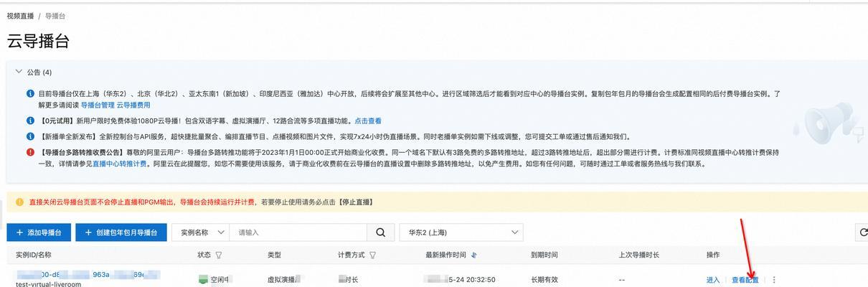Click the 到期时间 column header
The width and height of the screenshot is (868, 287).
tap(544, 255)
